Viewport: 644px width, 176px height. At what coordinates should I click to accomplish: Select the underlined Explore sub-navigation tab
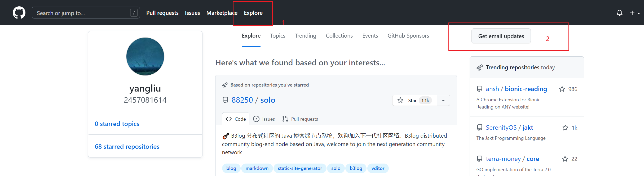tap(251, 36)
